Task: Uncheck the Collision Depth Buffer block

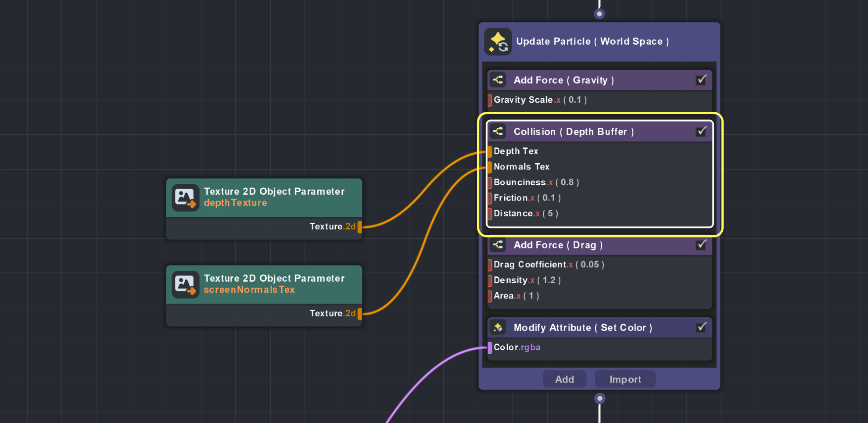Action: pos(701,132)
